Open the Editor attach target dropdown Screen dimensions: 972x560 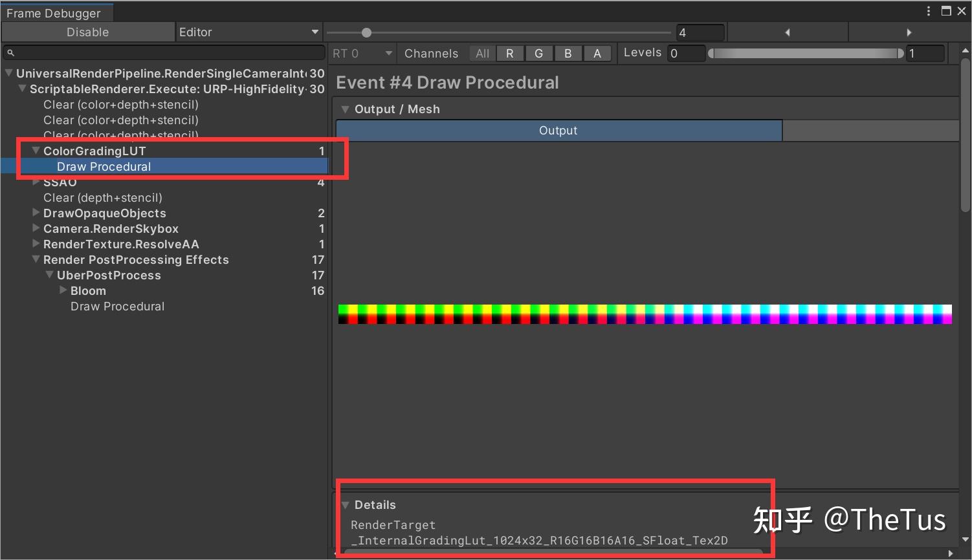(249, 32)
